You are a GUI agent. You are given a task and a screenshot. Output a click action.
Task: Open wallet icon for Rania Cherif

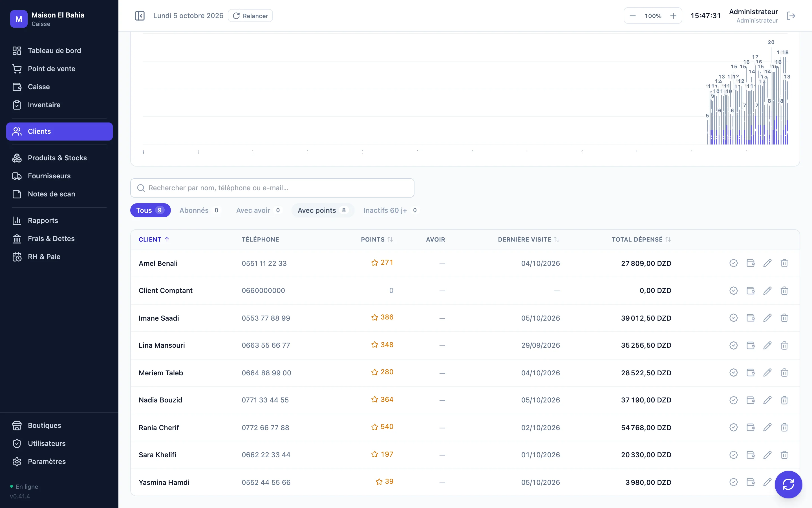[x=750, y=427]
